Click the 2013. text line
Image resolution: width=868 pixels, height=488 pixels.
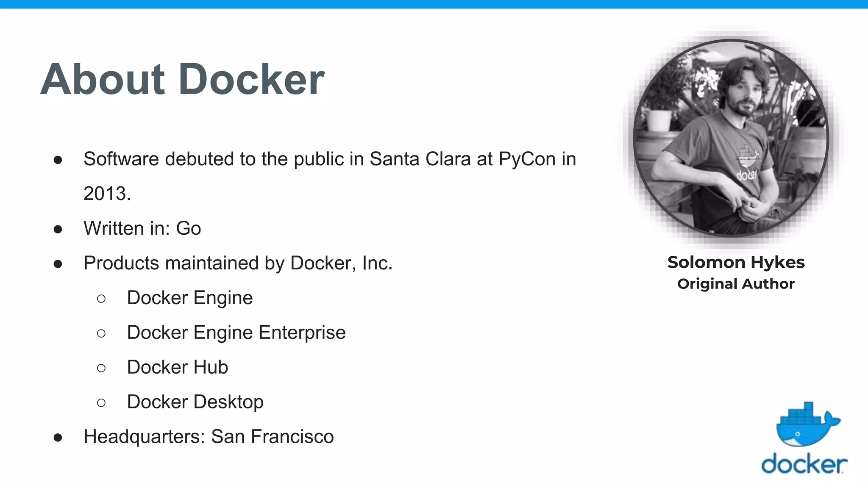click(107, 194)
